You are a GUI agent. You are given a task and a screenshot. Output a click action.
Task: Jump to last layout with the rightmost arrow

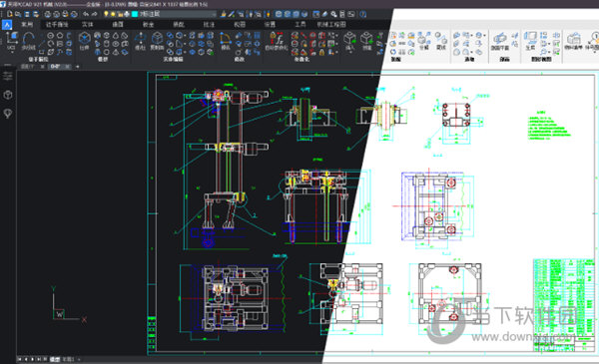click(x=39, y=359)
